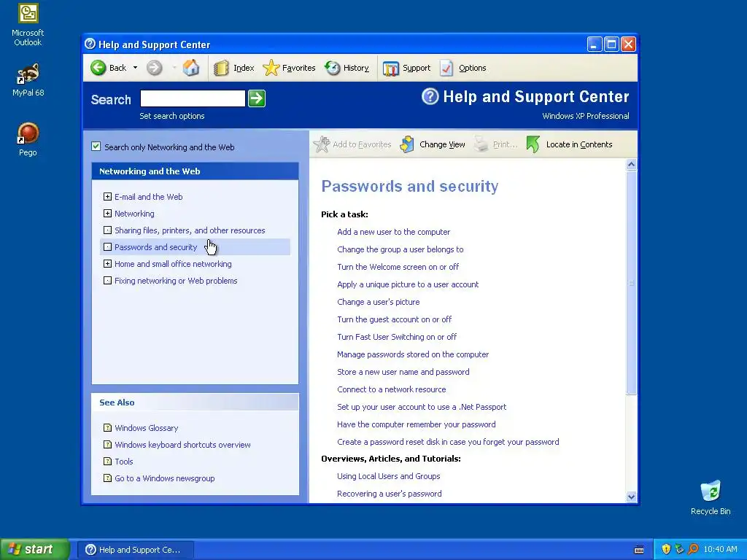Open Options with the checkmark page icon
This screenshot has width=747, height=560.
[446, 68]
